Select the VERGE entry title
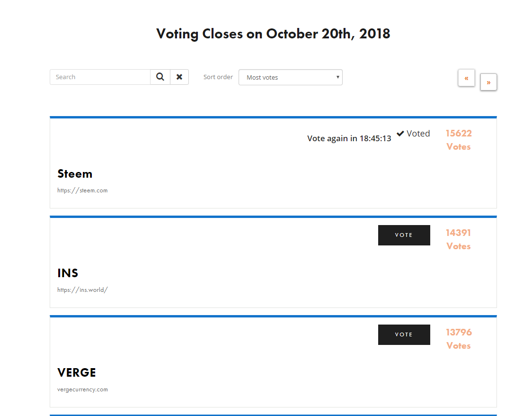This screenshot has height=416, width=532. (x=77, y=372)
